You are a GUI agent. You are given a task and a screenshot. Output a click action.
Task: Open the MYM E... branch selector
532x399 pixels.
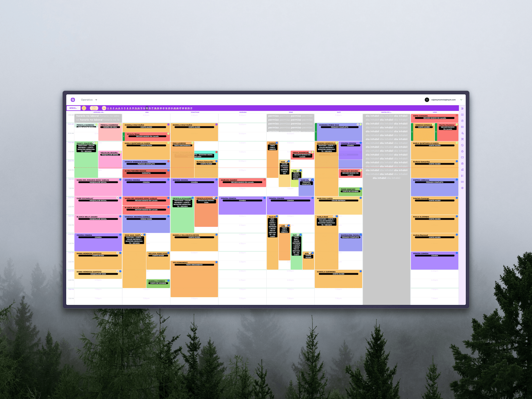(x=73, y=108)
